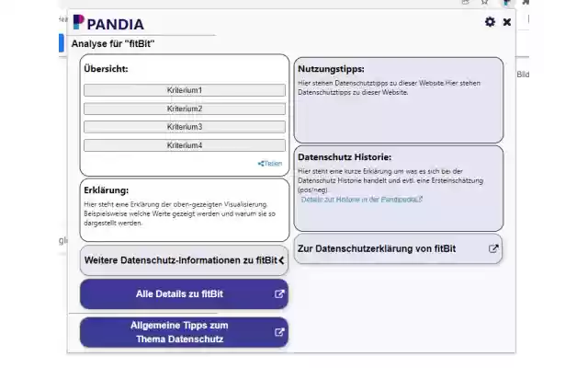The image size is (588, 368).
Task: Open Zur Datenschutzerklärung von fitBit
Action: click(398, 248)
